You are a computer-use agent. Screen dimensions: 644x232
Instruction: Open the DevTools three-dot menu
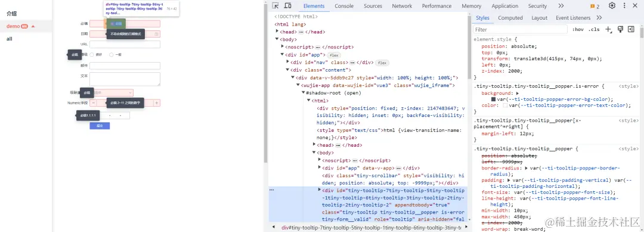(x=624, y=6)
